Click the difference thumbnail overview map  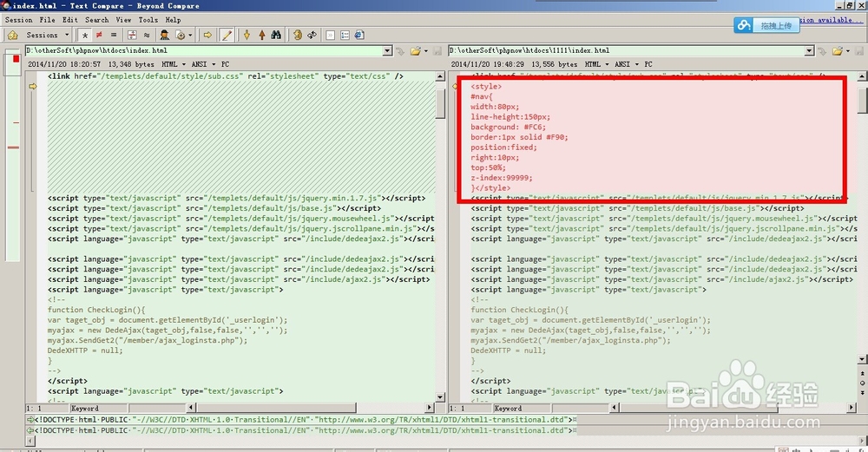pos(12,155)
